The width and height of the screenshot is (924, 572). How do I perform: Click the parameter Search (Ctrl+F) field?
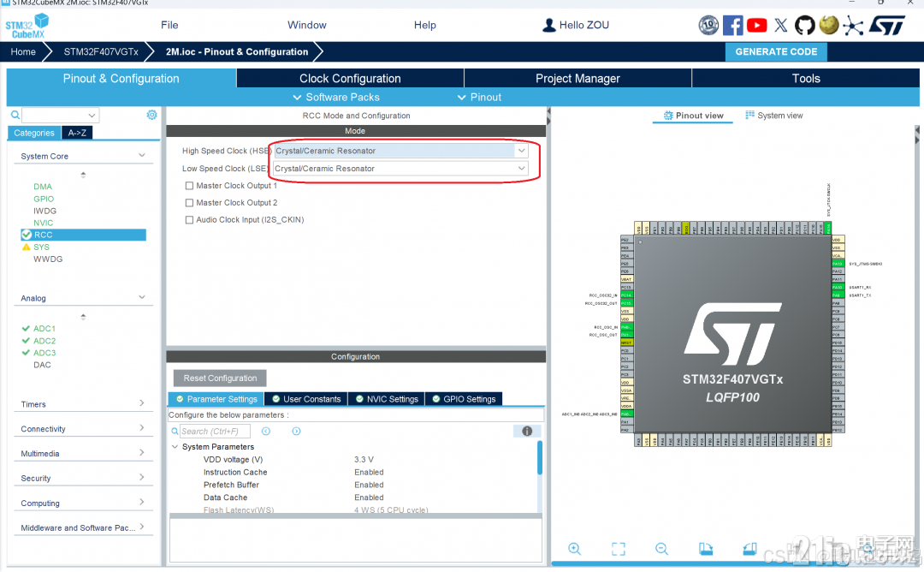click(215, 431)
